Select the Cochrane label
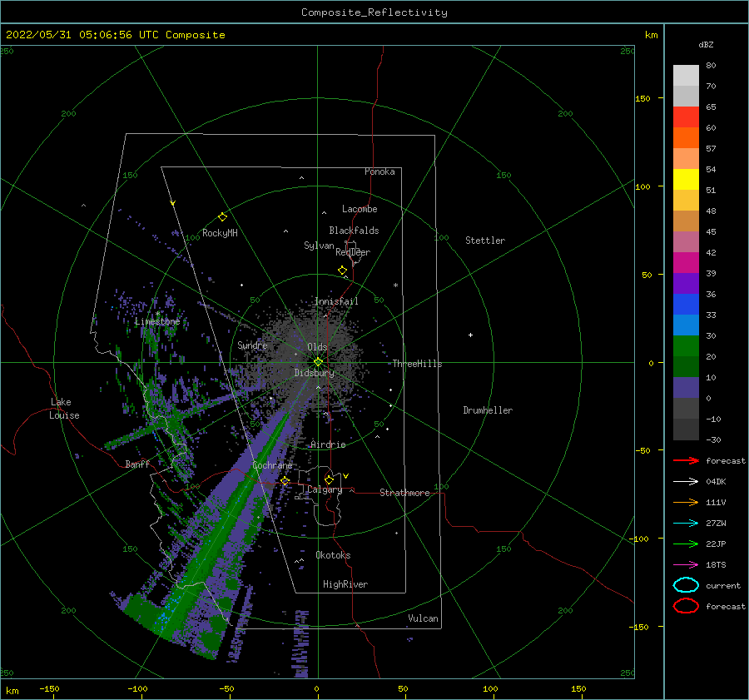The image size is (749, 700). [x=272, y=465]
